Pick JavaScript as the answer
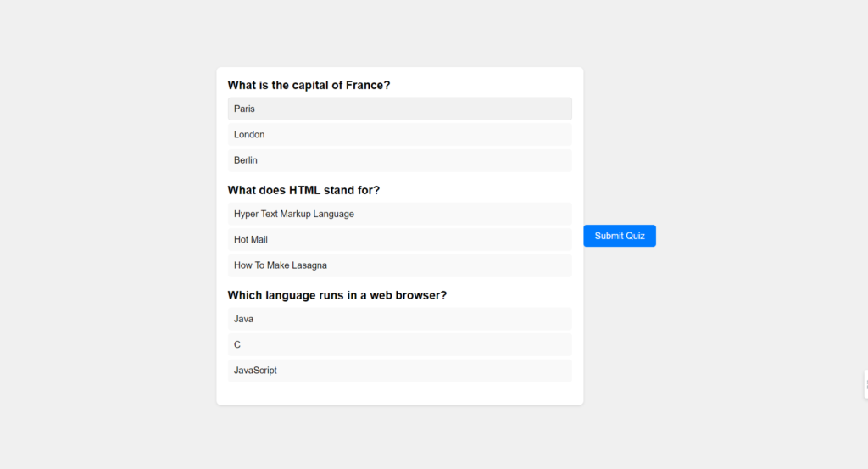The image size is (868, 469). coord(400,371)
